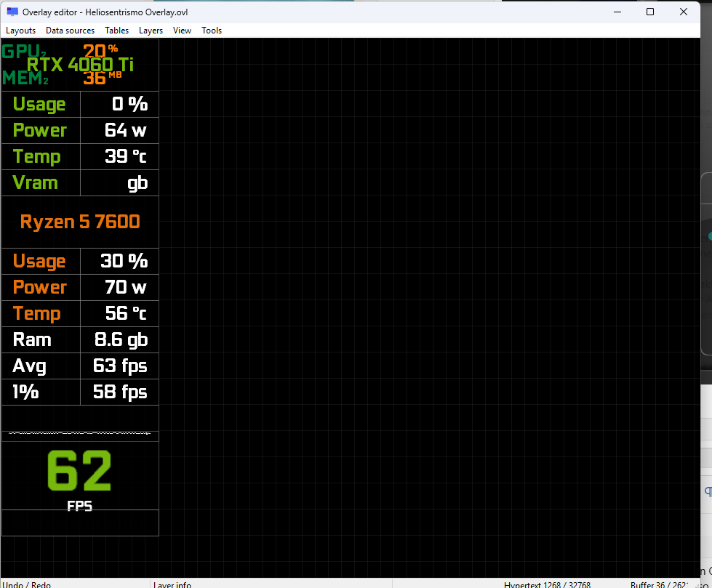Select the green GPU label
The height and width of the screenshot is (588, 712).
tap(23, 52)
